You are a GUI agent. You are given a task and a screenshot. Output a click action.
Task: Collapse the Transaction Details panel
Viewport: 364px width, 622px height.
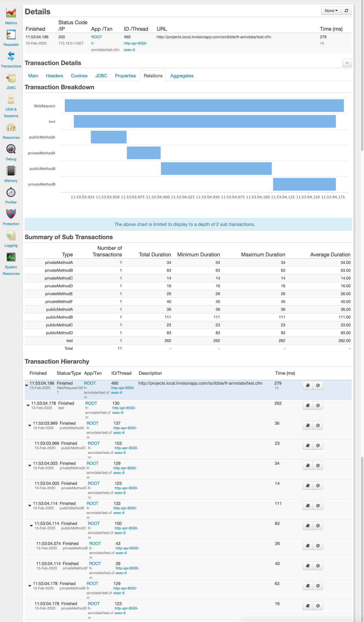(347, 63)
